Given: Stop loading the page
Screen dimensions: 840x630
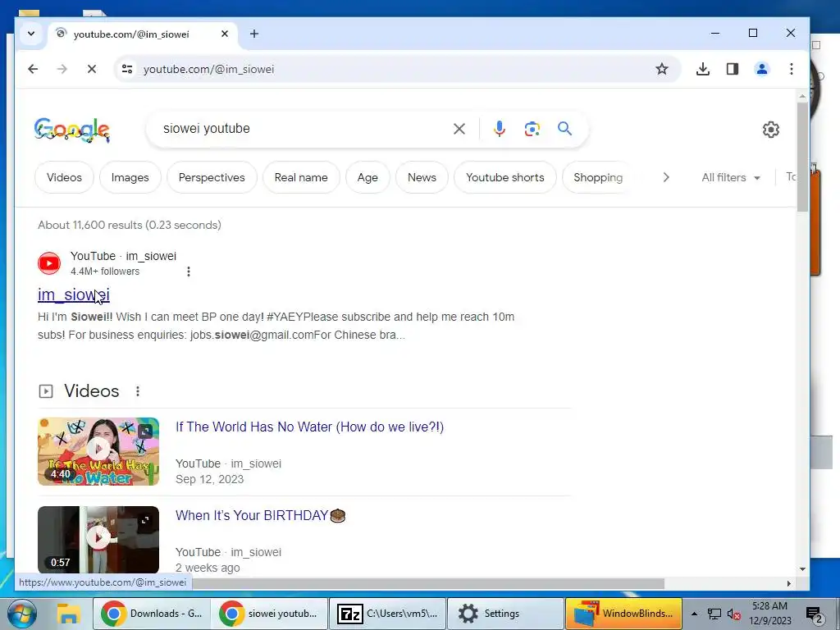Looking at the screenshot, I should coord(92,69).
